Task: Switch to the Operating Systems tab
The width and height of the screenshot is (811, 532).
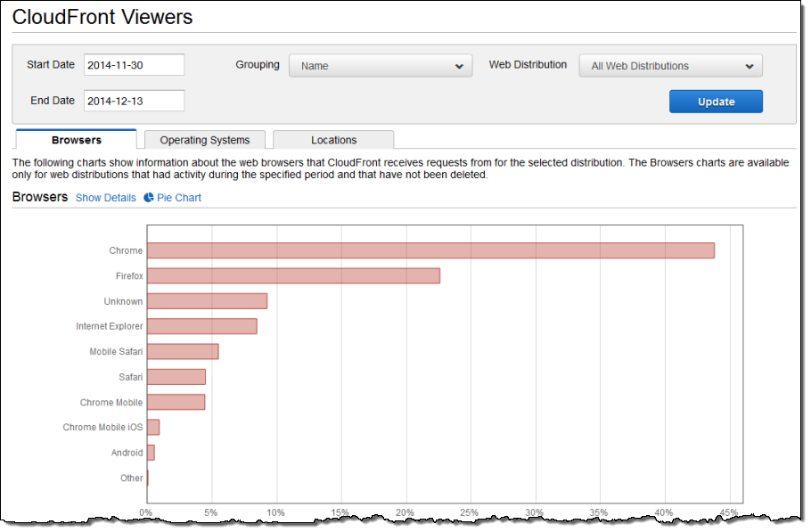Action: click(x=205, y=140)
